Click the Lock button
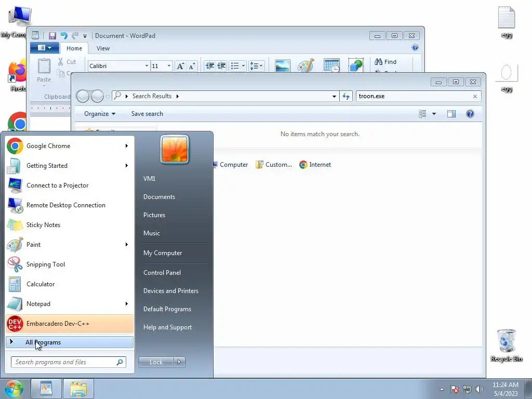Image resolution: width=532 pixels, height=399 pixels. (156, 362)
